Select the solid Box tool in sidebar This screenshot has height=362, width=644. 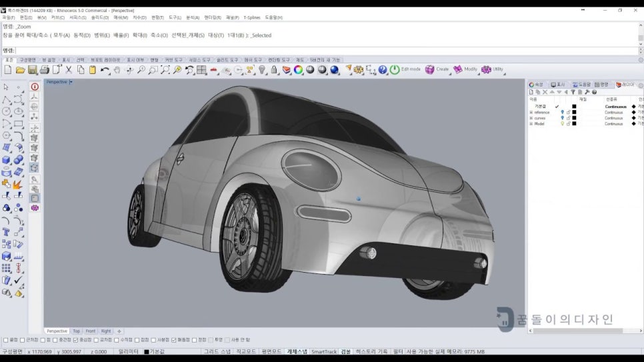(6, 160)
